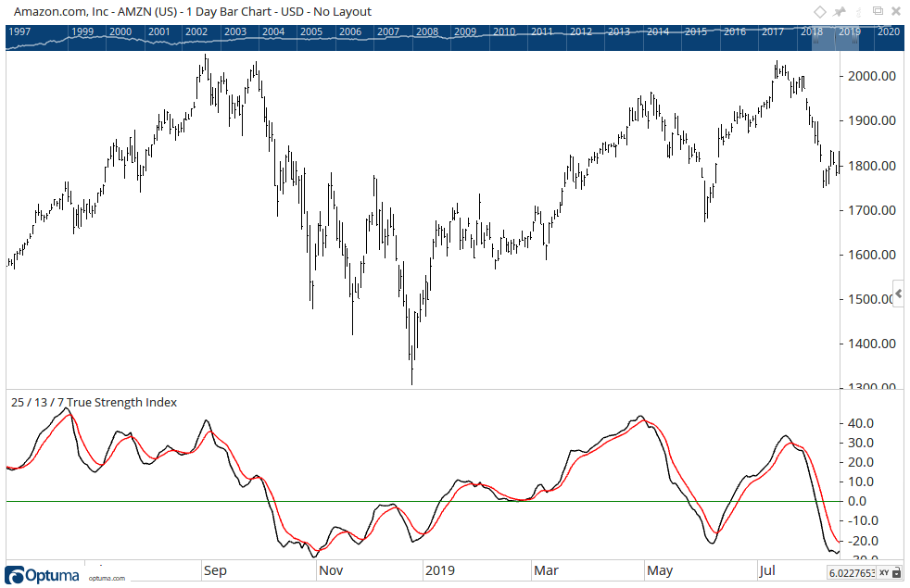Image resolution: width=910 pixels, height=588 pixels.
Task: Click the diamond icon in the chart header
Action: 819,12
